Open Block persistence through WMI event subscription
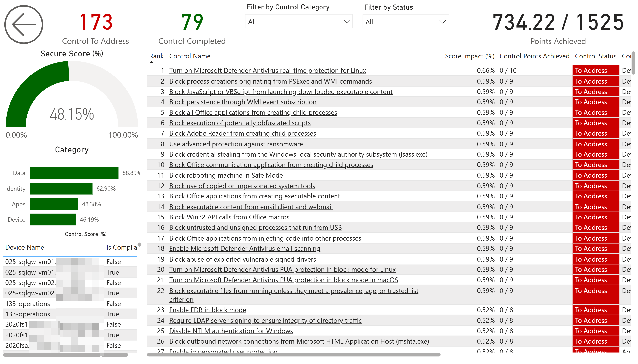The image size is (638, 364). (243, 102)
